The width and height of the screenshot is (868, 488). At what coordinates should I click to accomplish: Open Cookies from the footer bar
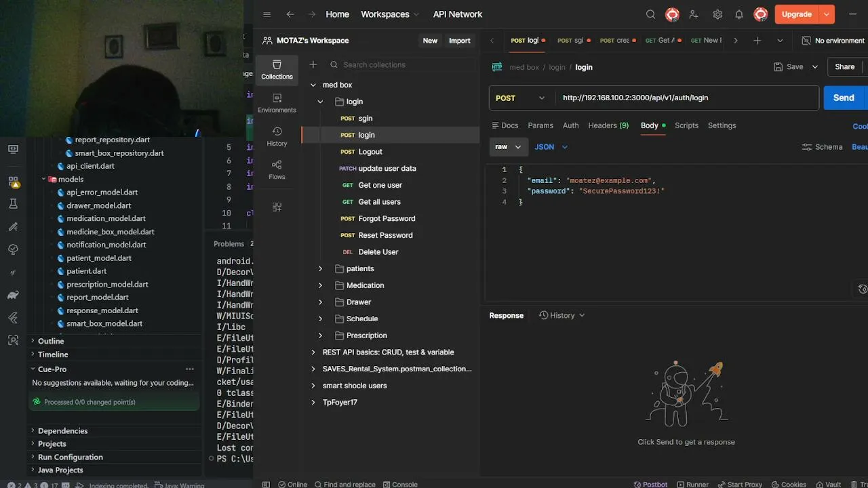point(789,485)
